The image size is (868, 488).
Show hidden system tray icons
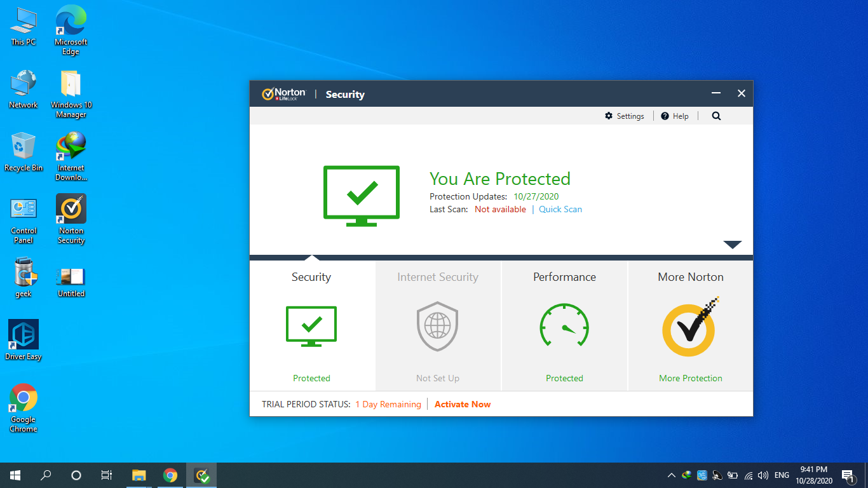[671, 475]
